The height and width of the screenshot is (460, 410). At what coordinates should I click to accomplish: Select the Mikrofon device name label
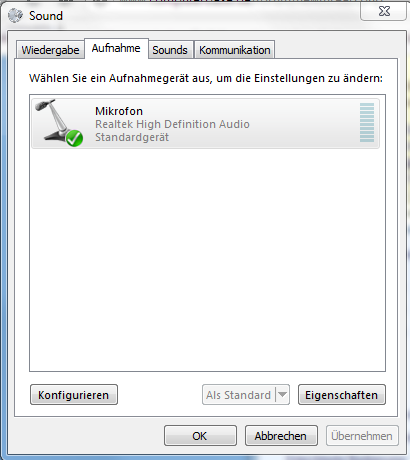point(119,111)
